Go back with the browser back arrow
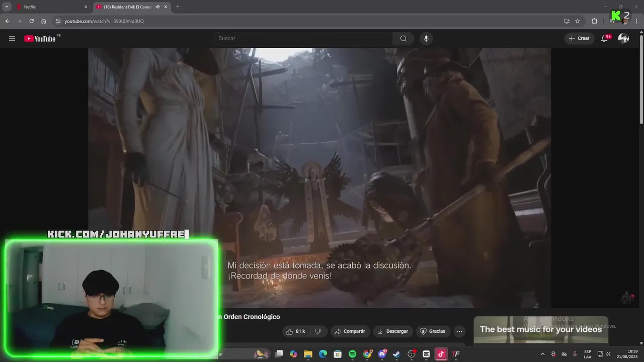This screenshot has width=644, height=362. point(7,21)
